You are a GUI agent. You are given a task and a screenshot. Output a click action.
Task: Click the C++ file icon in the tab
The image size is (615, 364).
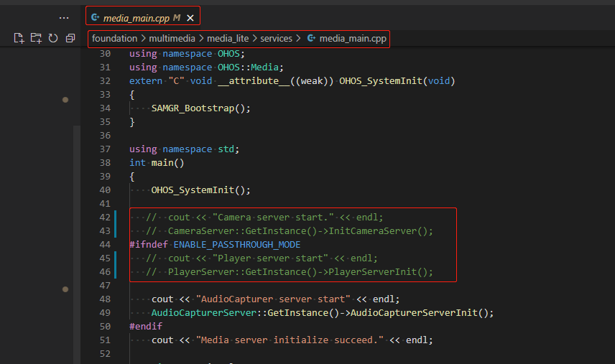tap(96, 17)
